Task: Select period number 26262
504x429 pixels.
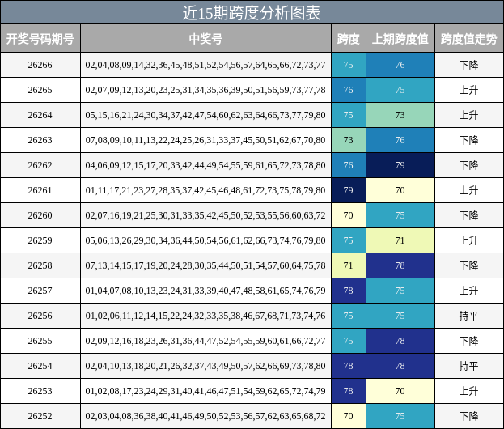Action: (x=40, y=165)
